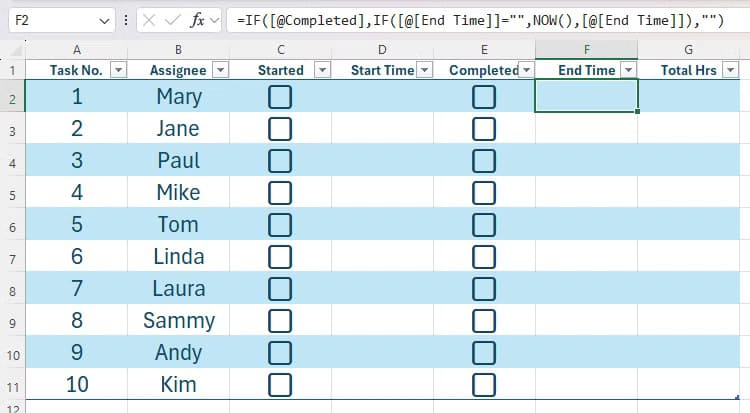The width and height of the screenshot is (750, 413).
Task: Check the Started box for Jane
Action: tap(280, 129)
